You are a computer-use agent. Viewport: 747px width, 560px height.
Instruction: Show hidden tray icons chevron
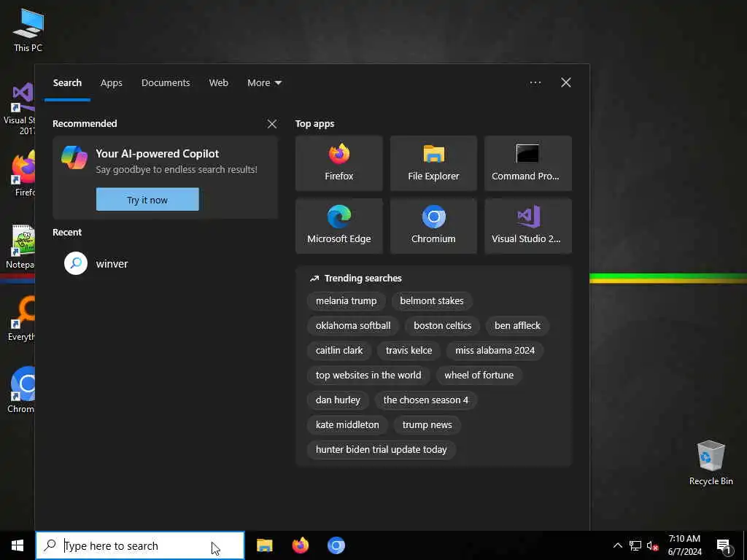coord(617,545)
